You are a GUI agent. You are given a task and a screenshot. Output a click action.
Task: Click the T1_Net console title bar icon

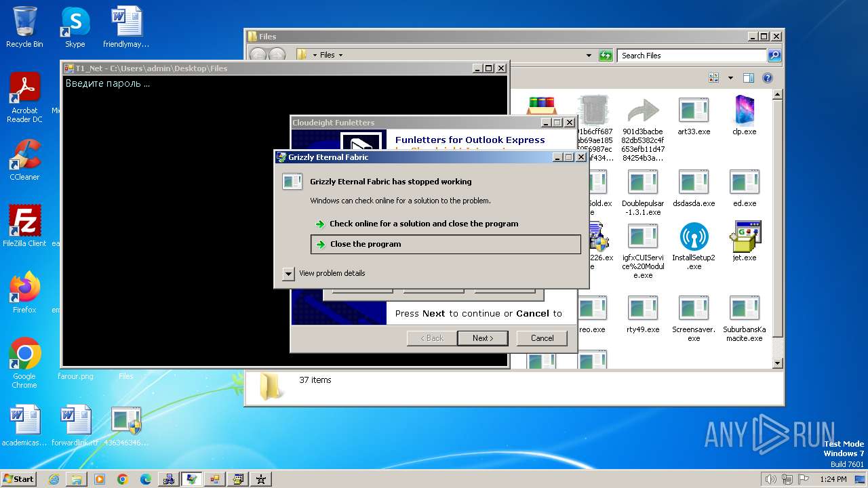[x=68, y=68]
